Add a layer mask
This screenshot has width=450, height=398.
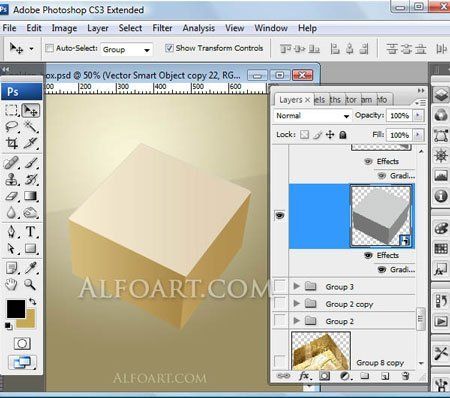pyautogui.click(x=324, y=376)
